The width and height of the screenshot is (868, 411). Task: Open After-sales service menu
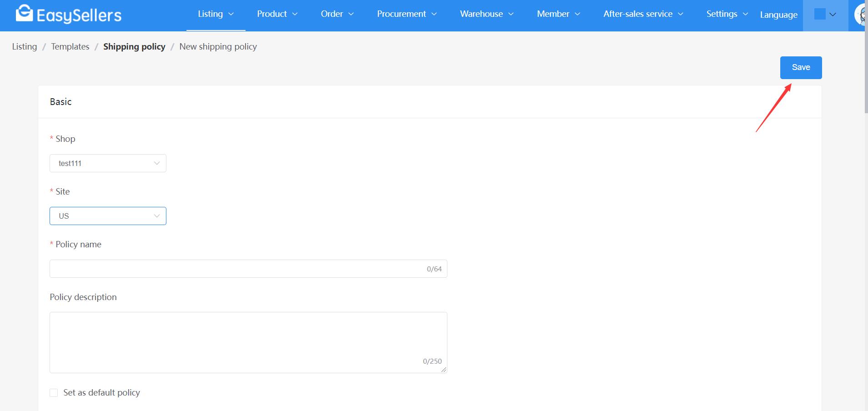643,14
